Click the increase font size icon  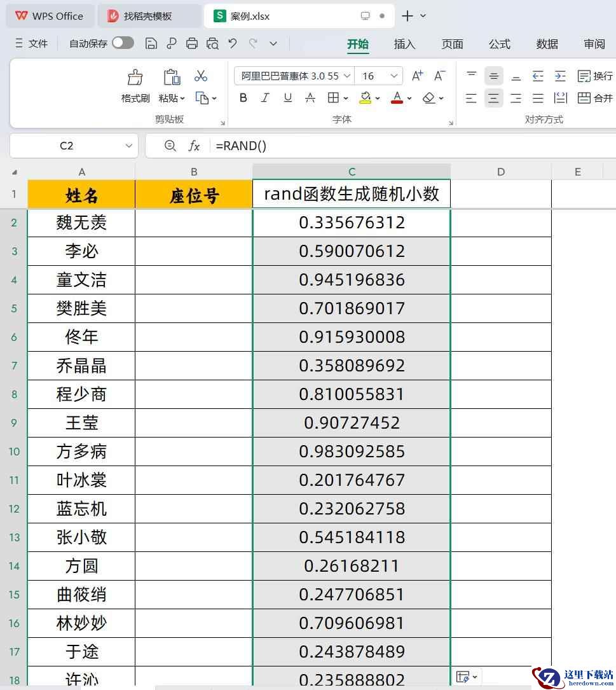tap(417, 76)
